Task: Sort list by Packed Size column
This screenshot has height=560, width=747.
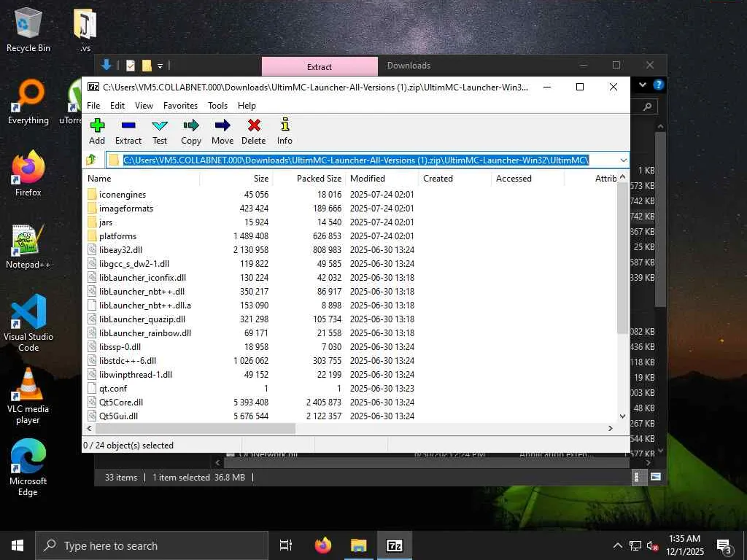Action: pyautogui.click(x=309, y=179)
